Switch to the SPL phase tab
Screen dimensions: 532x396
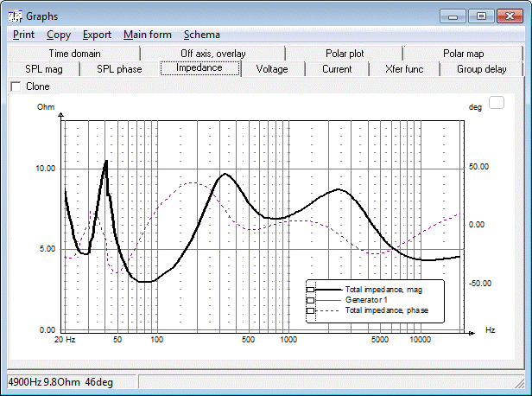119,69
